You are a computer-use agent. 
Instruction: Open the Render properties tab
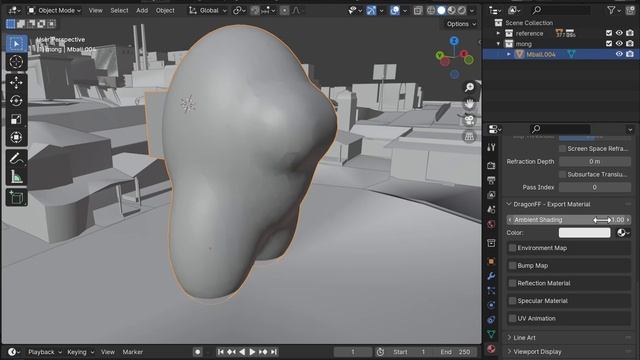click(491, 165)
